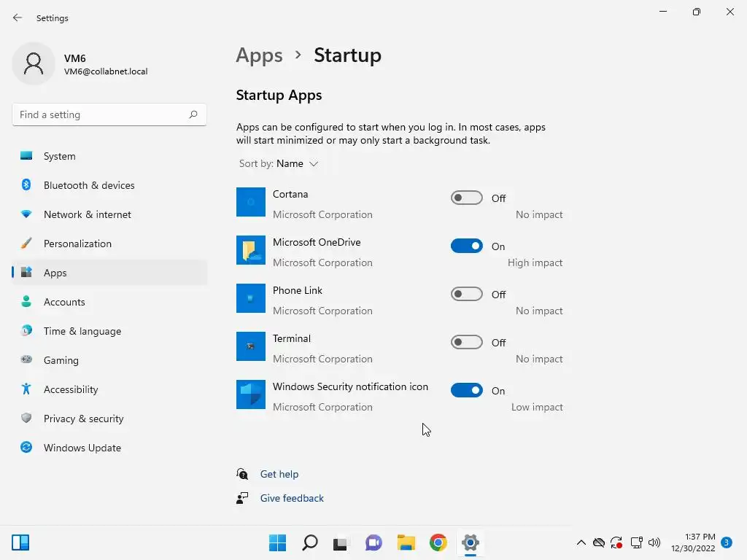Open Network & internet settings
Screen dimensions: 747x560
109,214
